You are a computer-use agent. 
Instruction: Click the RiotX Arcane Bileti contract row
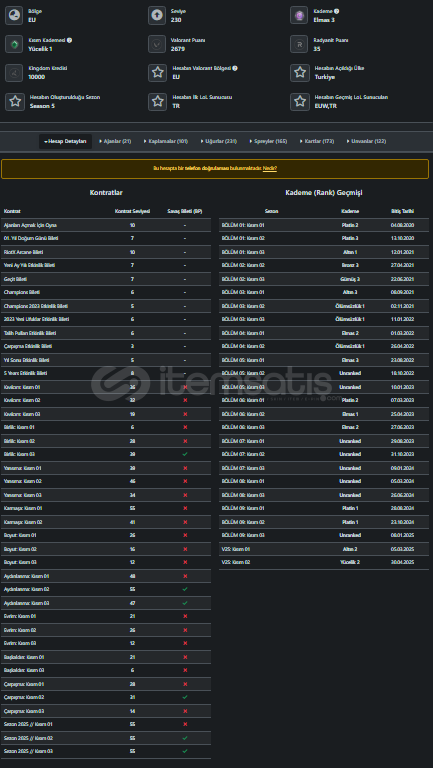pyautogui.click(x=106, y=252)
